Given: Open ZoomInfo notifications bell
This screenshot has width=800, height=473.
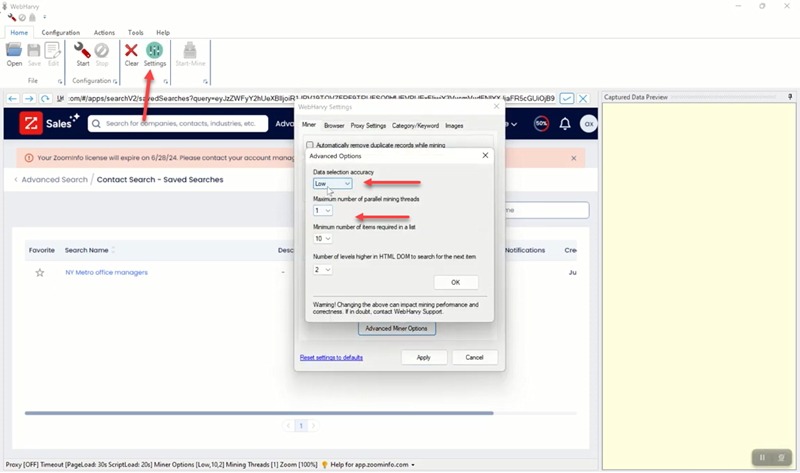Looking at the screenshot, I should [565, 123].
